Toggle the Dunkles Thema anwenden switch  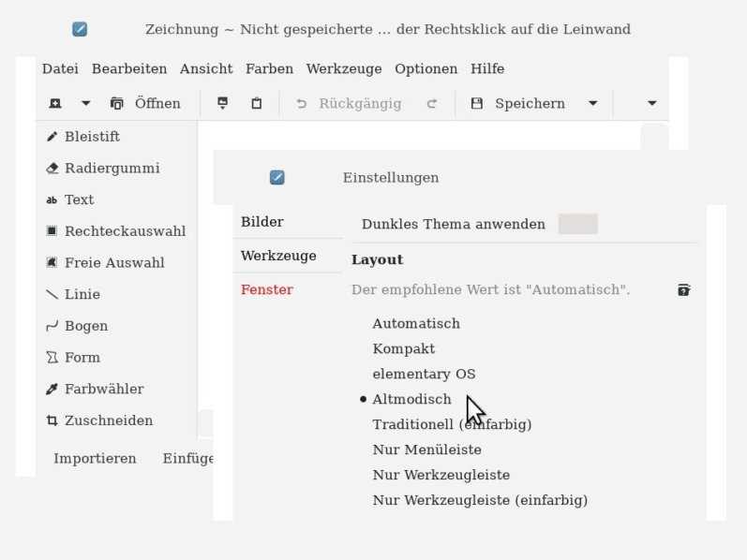coord(577,225)
